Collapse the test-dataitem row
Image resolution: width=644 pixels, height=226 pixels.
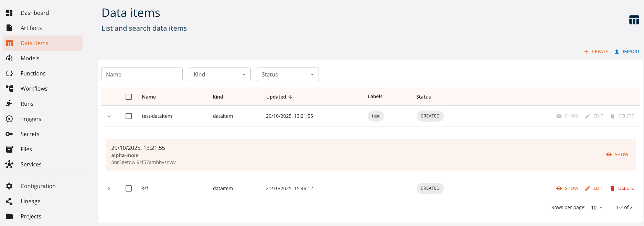coord(109,116)
